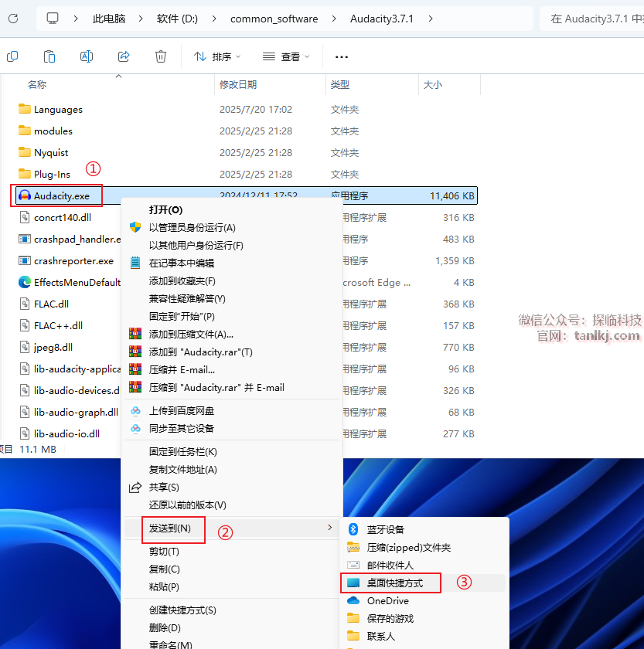Click the delete trash can toolbar icon
This screenshot has width=644, height=649.
tap(161, 56)
